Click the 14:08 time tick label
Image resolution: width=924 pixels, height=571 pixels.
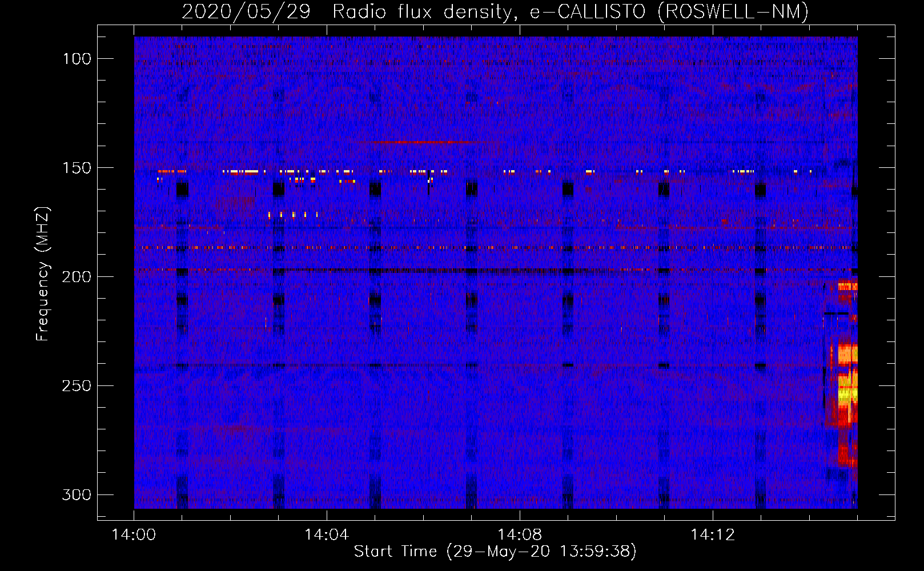520,535
